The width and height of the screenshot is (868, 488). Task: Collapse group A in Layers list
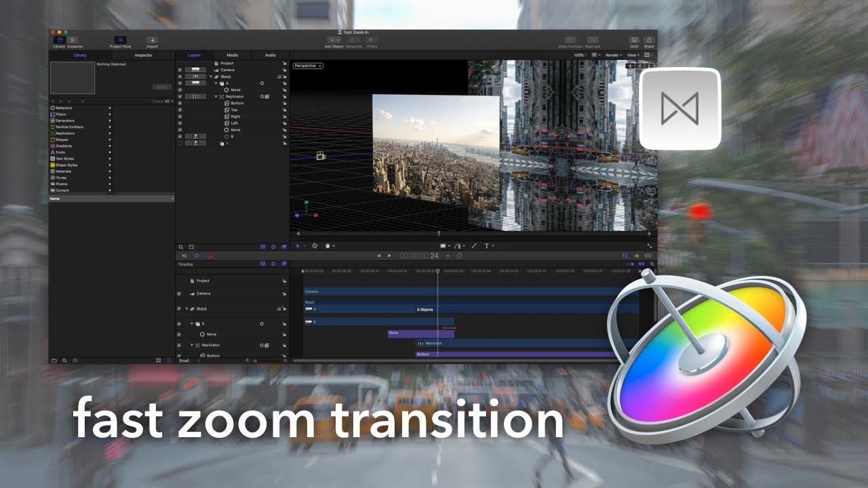(216, 83)
